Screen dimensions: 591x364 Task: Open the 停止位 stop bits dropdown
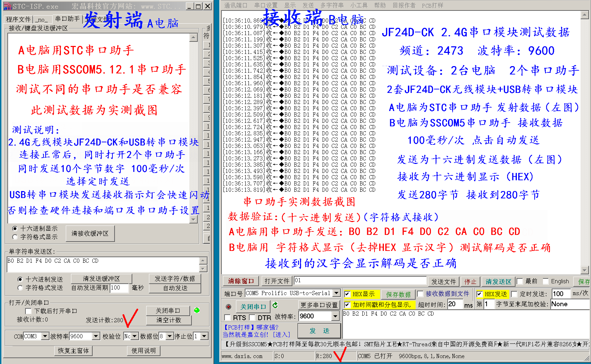(204, 336)
